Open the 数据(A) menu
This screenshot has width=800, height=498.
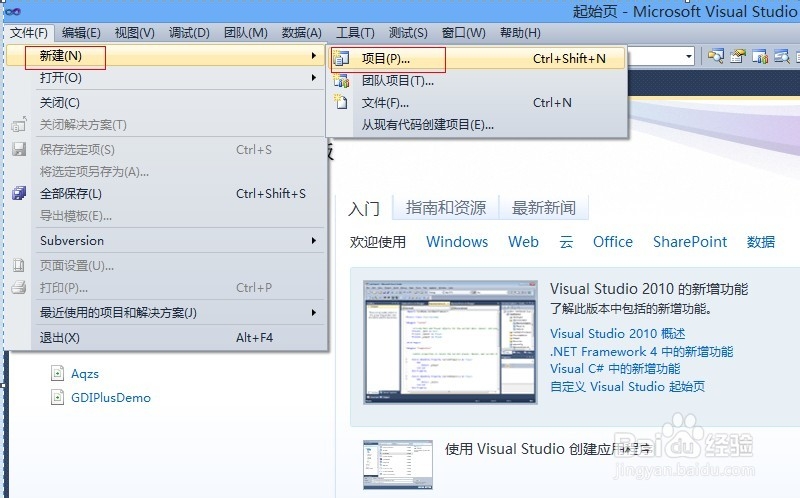tap(302, 33)
